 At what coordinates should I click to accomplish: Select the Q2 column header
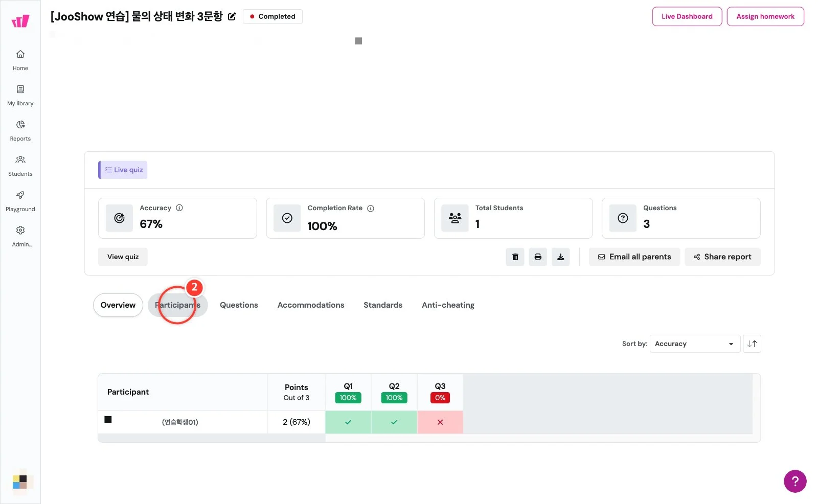pyautogui.click(x=394, y=392)
